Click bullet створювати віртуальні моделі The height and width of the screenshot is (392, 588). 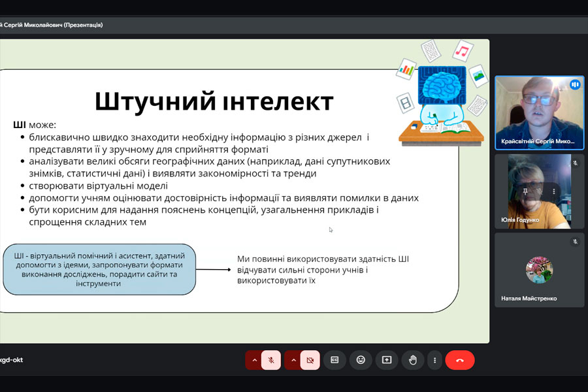[98, 186]
